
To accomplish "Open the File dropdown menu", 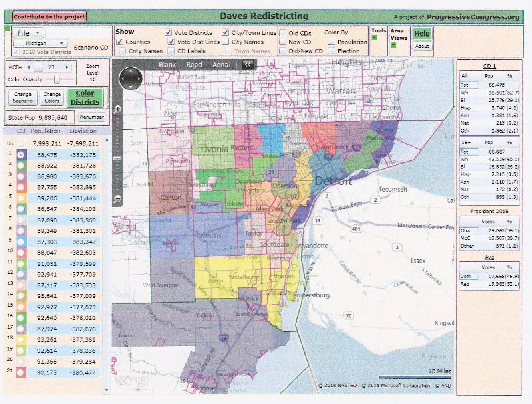I will click(28, 33).
